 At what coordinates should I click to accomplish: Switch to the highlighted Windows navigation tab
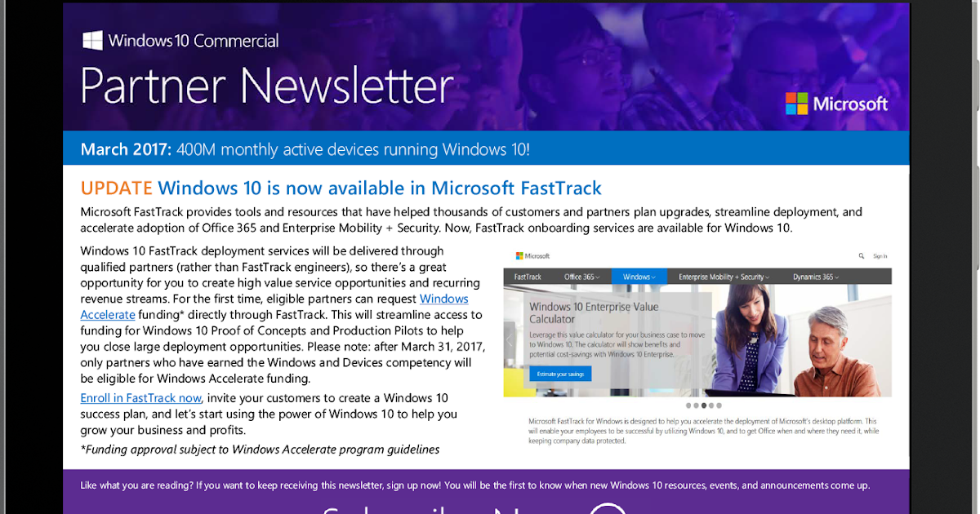[x=638, y=277]
